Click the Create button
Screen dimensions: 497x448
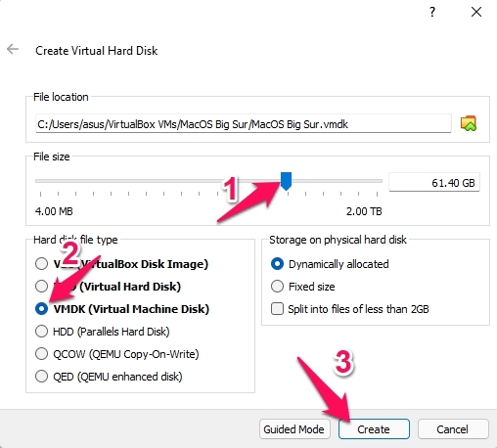click(374, 429)
